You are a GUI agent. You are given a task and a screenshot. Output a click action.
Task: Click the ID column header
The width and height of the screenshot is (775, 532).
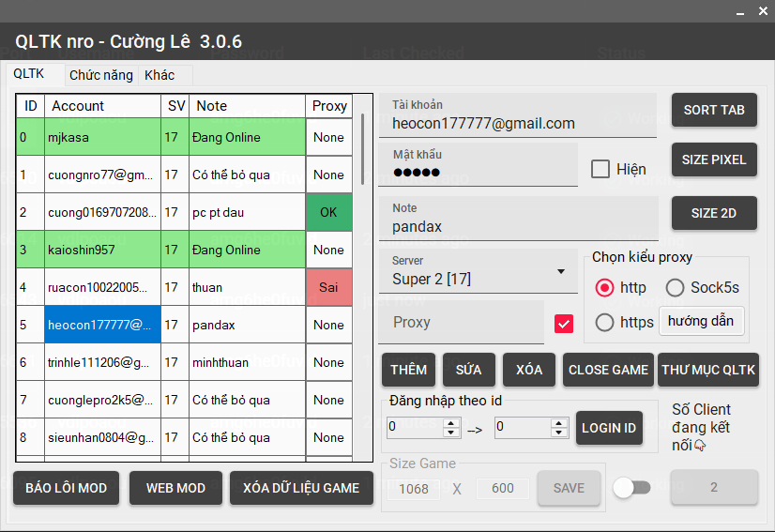coord(31,106)
